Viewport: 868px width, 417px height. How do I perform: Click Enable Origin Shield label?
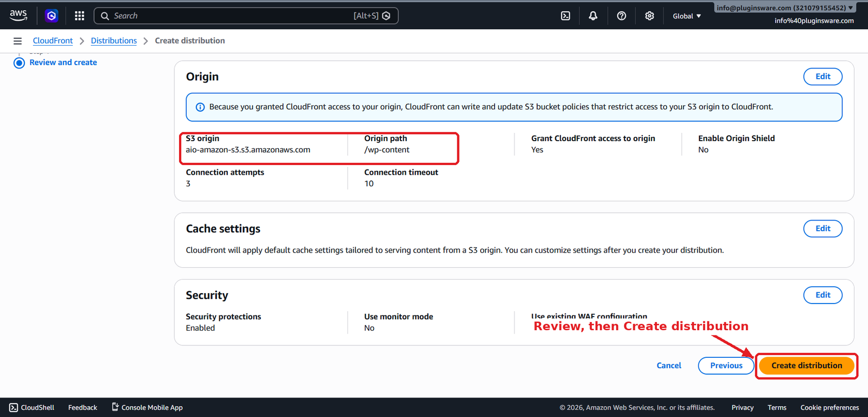click(736, 138)
